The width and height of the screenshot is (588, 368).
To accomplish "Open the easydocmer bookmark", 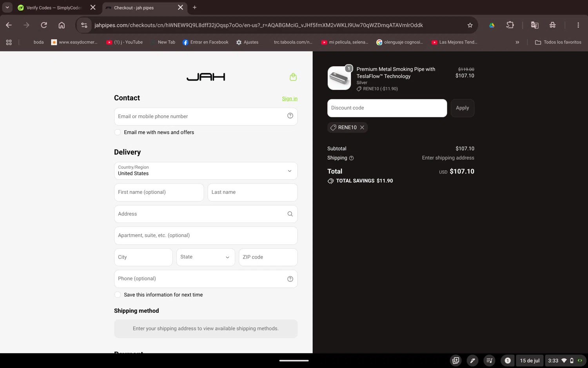I will (74, 42).
